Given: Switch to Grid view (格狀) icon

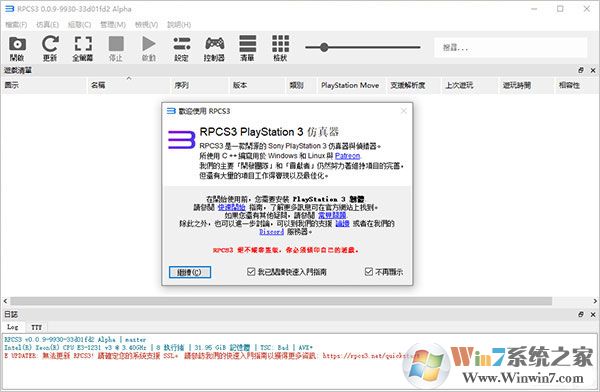Looking at the screenshot, I should [x=280, y=48].
